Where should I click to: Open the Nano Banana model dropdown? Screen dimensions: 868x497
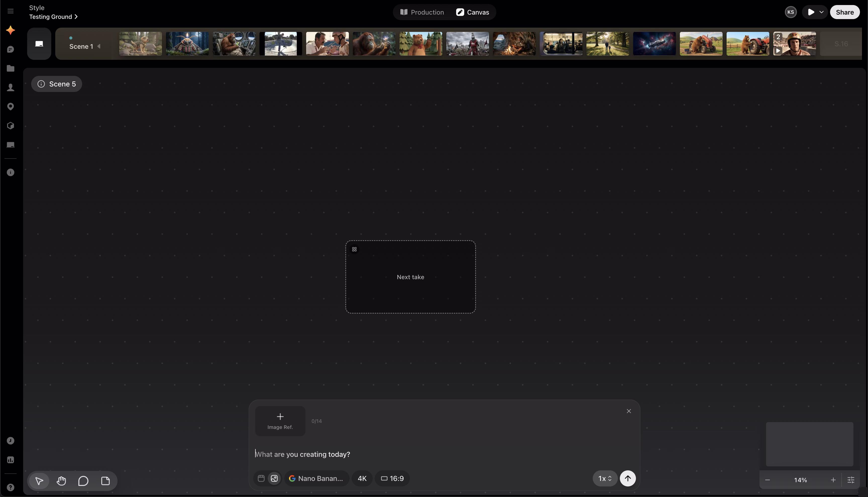317,478
